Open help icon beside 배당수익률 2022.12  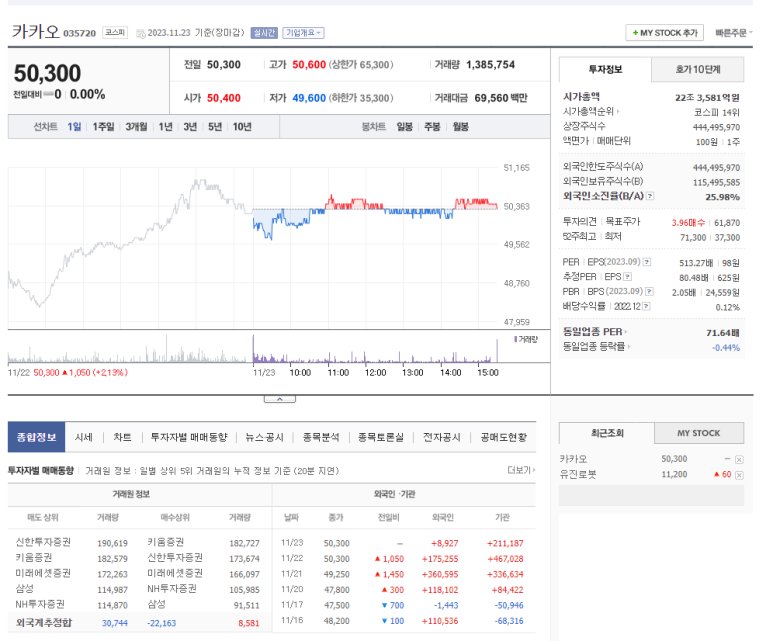[x=646, y=306]
